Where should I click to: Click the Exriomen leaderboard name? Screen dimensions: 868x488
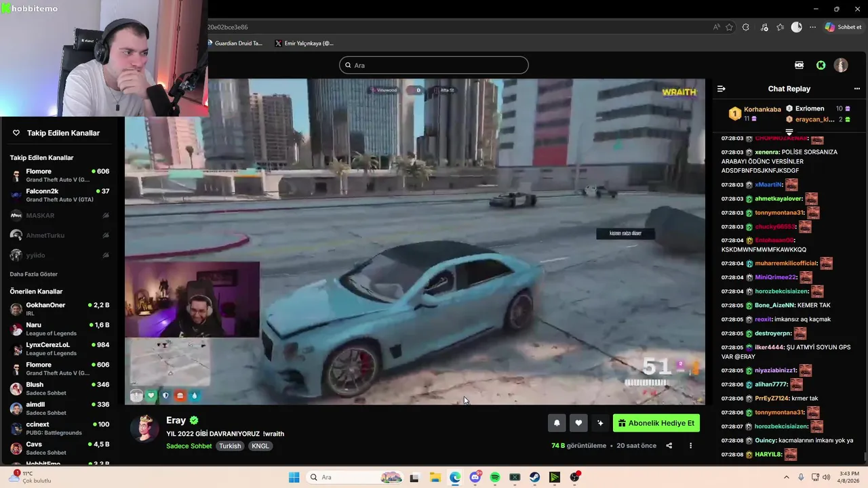(x=810, y=108)
